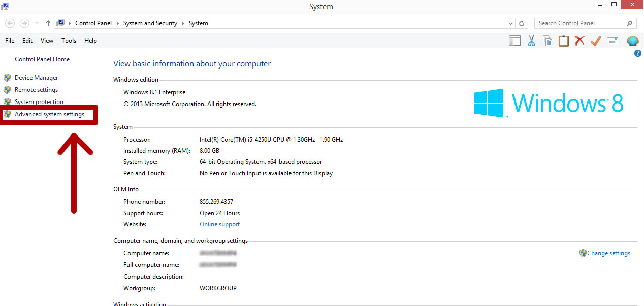Click the 'Computer description:' label
644x306 pixels.
click(153, 277)
